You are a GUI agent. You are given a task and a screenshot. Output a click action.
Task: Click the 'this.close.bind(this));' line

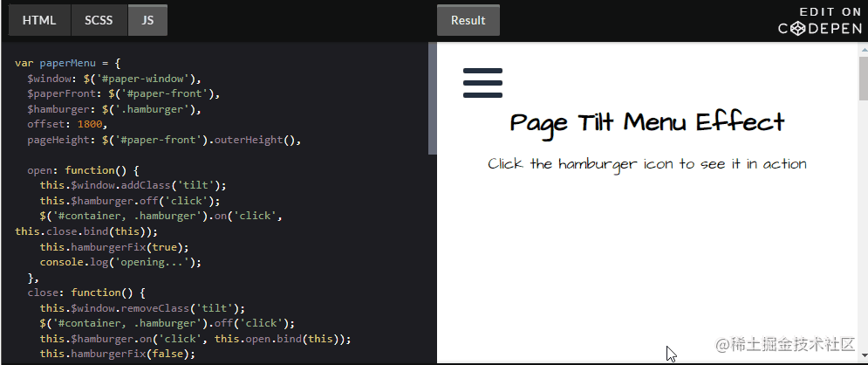tap(86, 231)
